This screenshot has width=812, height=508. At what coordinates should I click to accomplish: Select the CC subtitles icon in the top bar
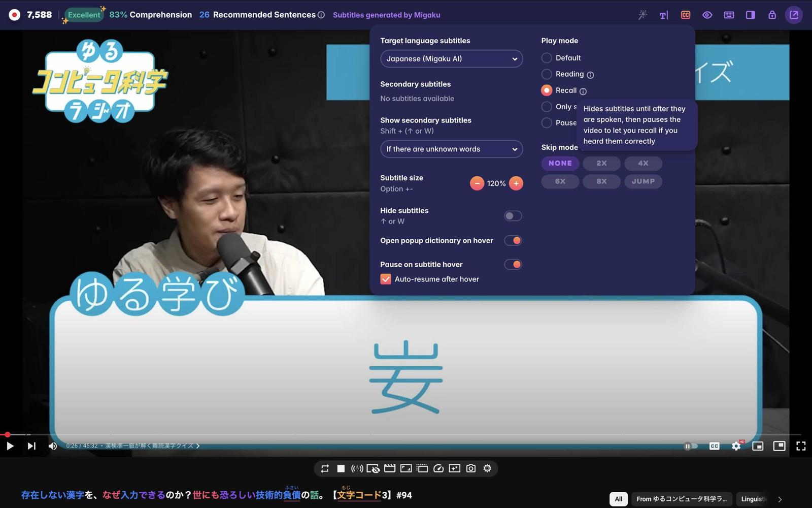pos(685,15)
